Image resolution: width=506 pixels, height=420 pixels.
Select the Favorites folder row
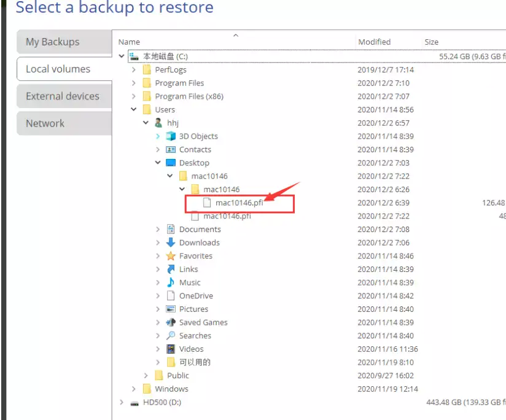[195, 256]
